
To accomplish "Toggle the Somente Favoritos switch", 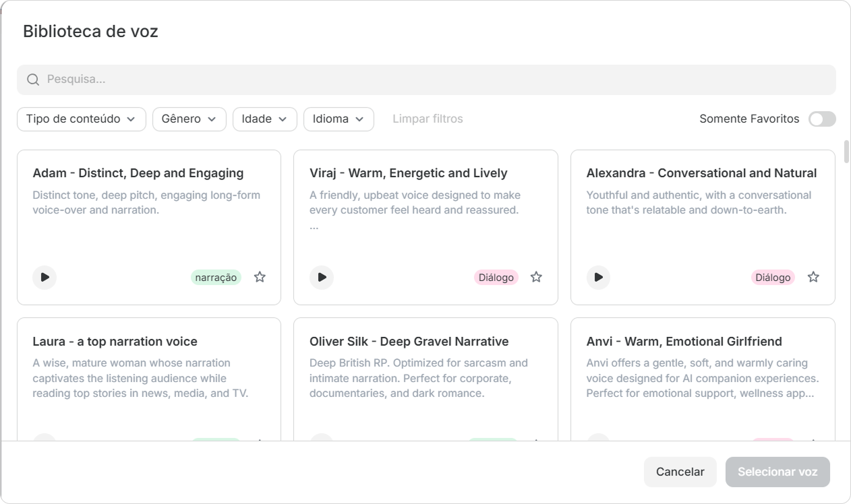I will (822, 119).
